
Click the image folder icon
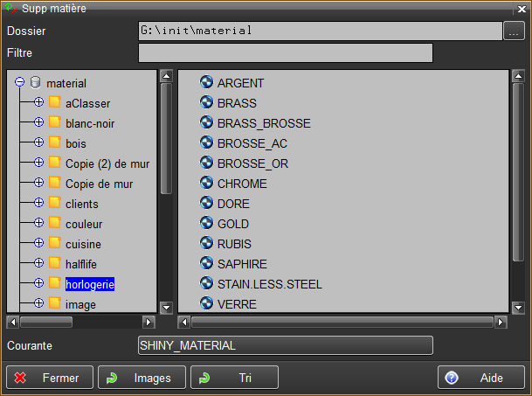(x=55, y=302)
